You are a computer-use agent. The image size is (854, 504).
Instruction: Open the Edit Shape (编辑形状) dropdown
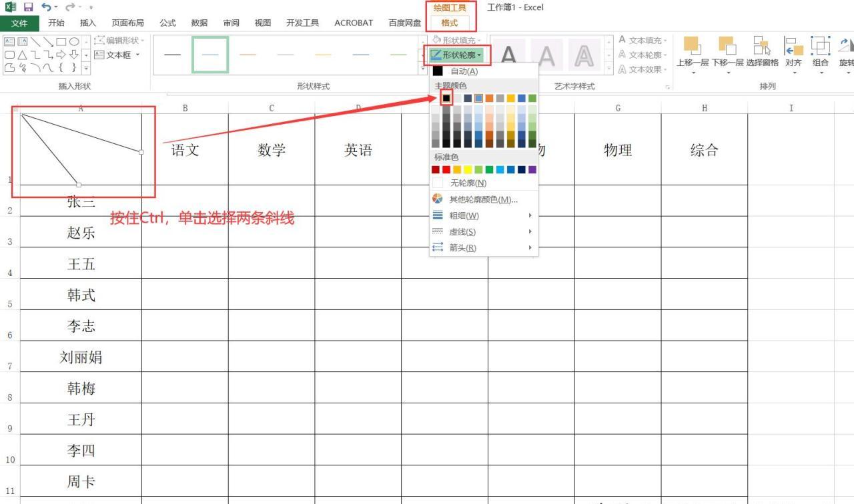point(121,41)
